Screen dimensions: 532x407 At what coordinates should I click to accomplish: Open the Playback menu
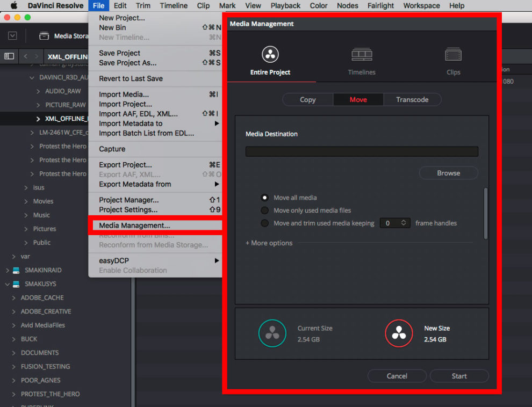tap(285, 5)
